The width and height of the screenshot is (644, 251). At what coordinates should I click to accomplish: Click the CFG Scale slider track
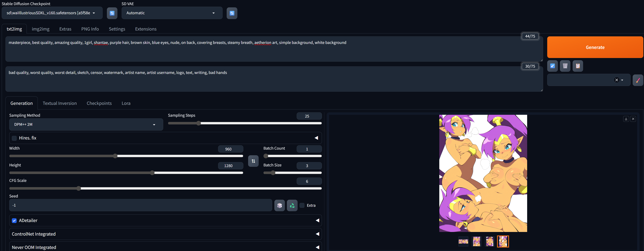165,189
